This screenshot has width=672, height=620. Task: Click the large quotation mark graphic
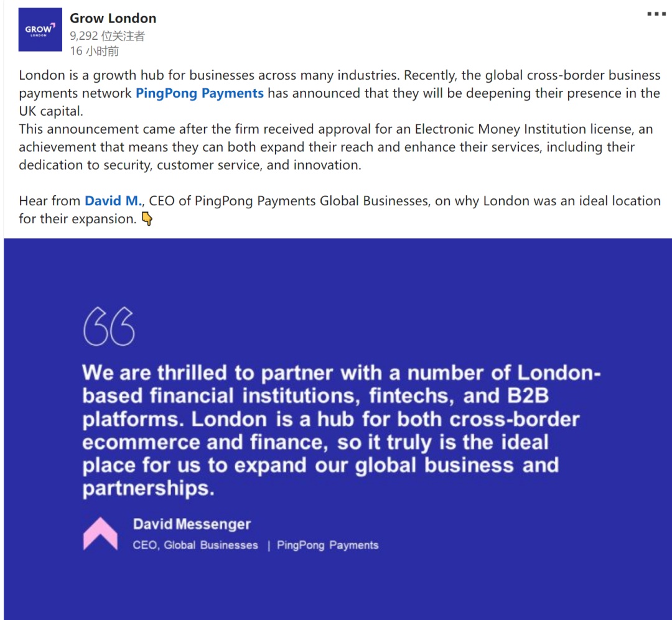[110, 326]
